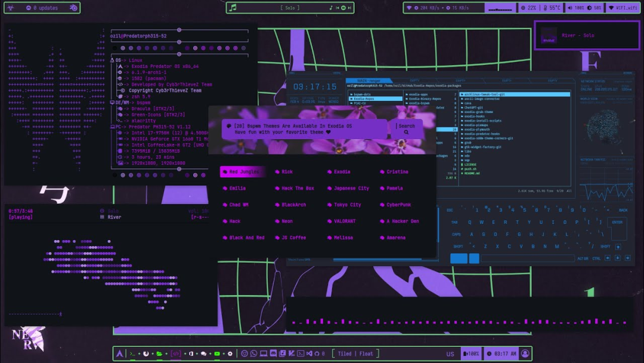The height and width of the screenshot is (363, 644).
Task: Pick the VALORANT theme
Action: point(341,221)
